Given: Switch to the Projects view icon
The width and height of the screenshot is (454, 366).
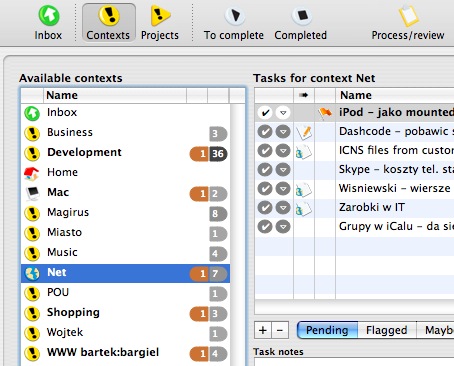Looking at the screenshot, I should click(x=160, y=15).
